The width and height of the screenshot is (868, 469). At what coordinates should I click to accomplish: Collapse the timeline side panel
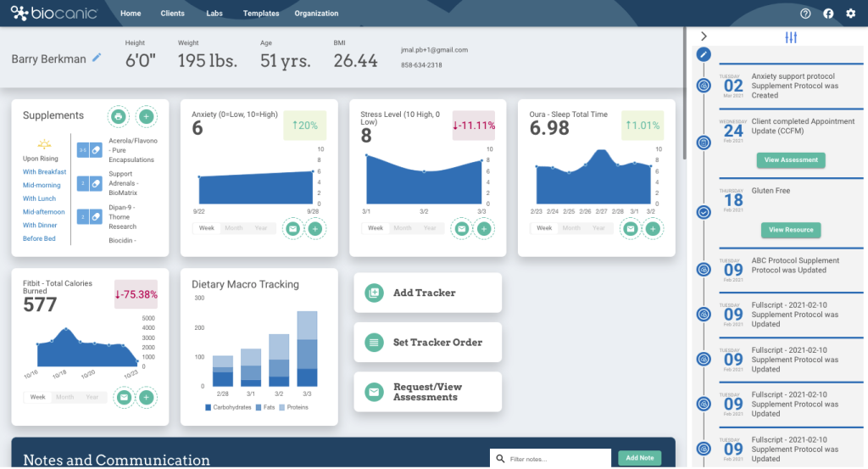(704, 36)
